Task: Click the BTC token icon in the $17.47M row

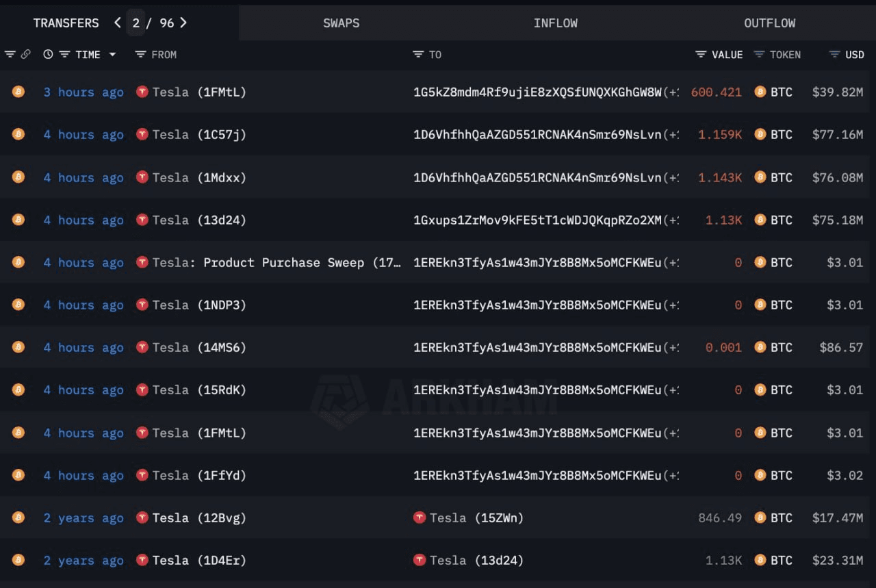Action: pyautogui.click(x=760, y=517)
